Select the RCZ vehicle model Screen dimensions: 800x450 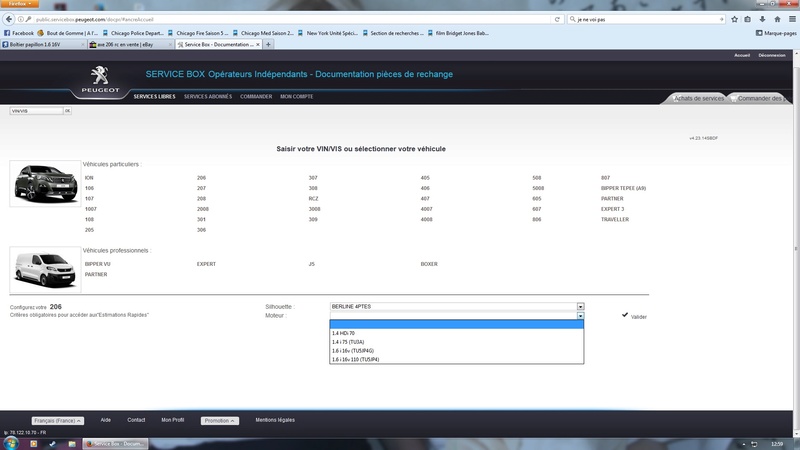tap(313, 199)
